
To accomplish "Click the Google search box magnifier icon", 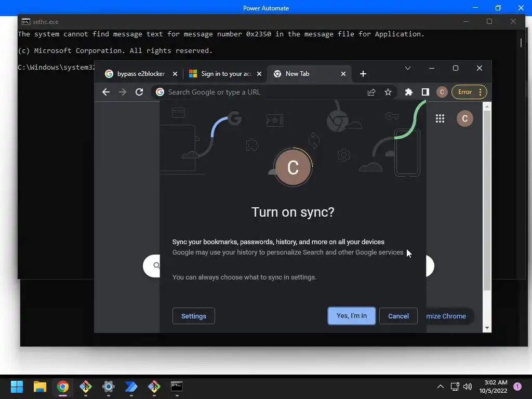I will [x=156, y=265].
